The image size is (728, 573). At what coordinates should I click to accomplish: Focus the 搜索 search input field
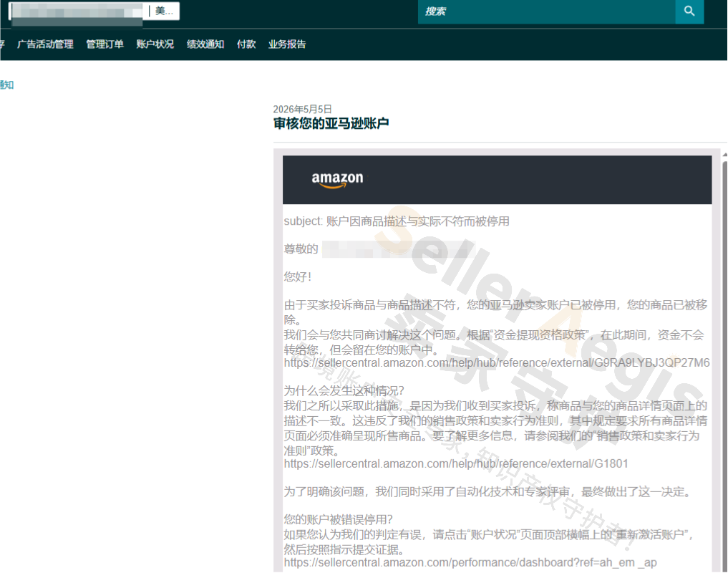(546, 11)
